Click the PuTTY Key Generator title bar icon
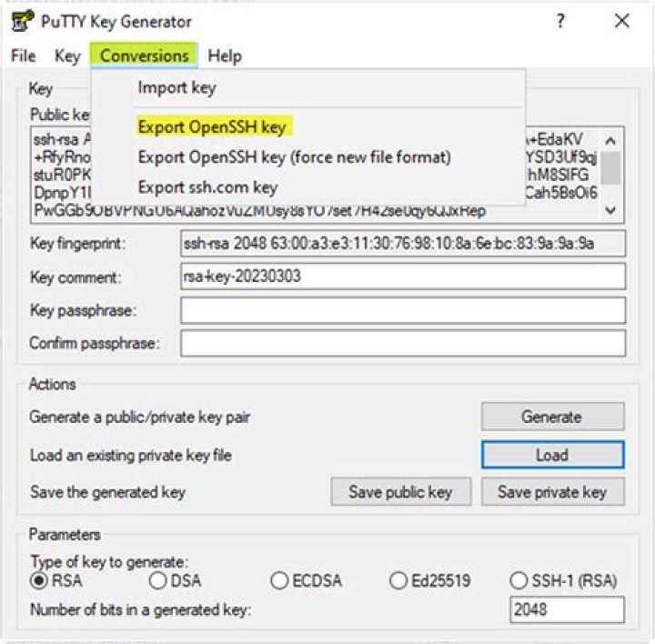Viewport: 655px width, 644px height. click(22, 21)
